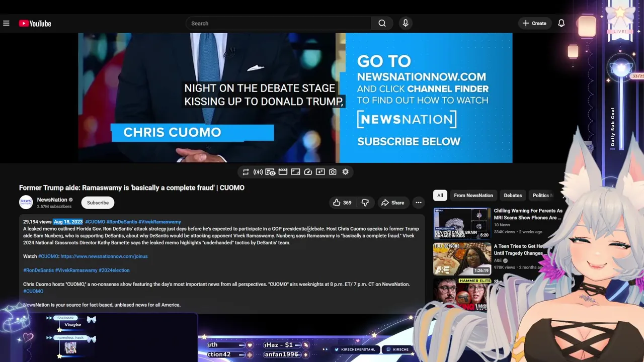Click the '2.57M subscribers' text
This screenshot has height=362, width=644.
(x=54, y=207)
